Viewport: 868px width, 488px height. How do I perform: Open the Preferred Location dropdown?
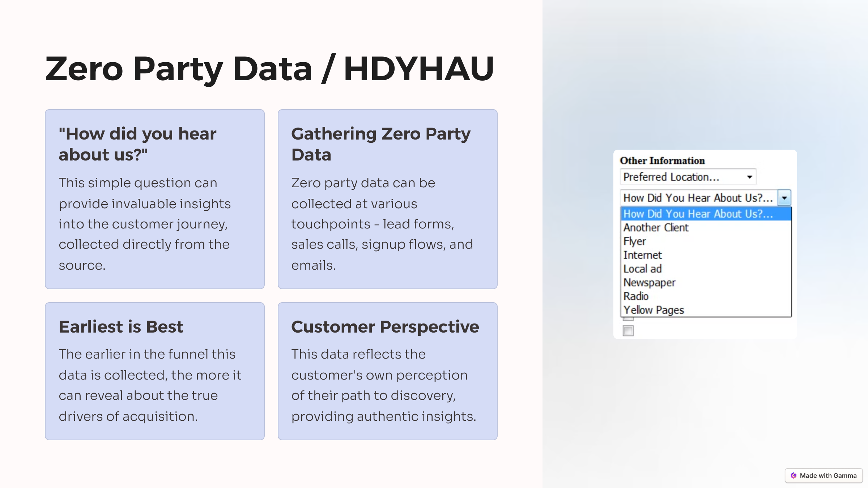tap(688, 177)
